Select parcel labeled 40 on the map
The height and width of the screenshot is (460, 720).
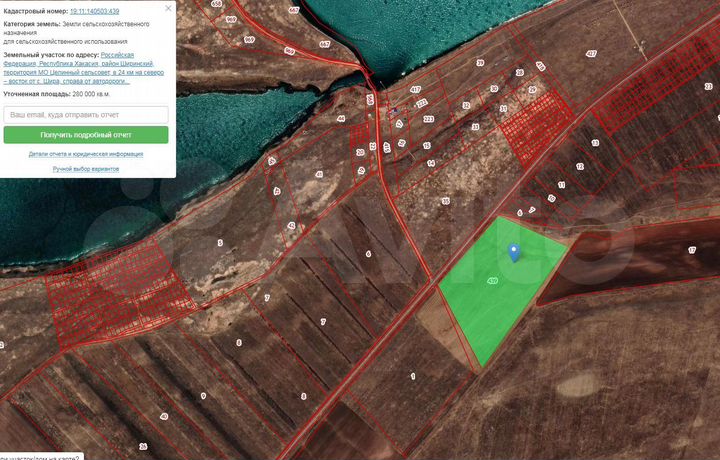164,417
